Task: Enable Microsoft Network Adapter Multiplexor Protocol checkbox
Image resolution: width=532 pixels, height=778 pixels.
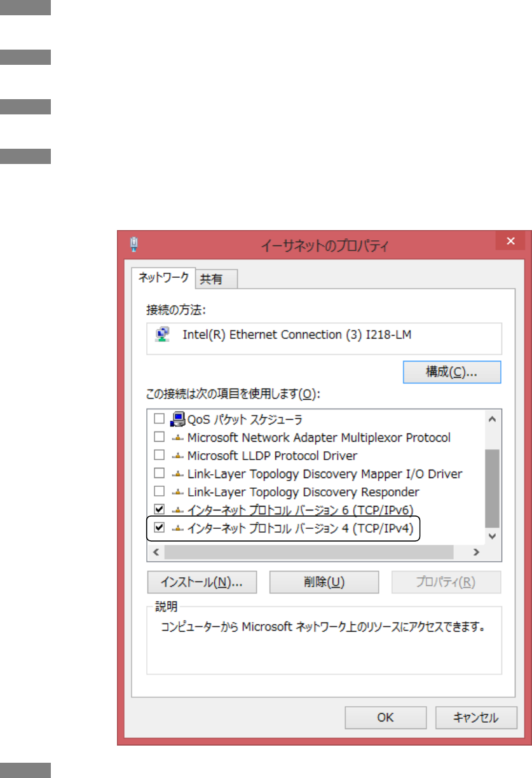Action: click(160, 437)
